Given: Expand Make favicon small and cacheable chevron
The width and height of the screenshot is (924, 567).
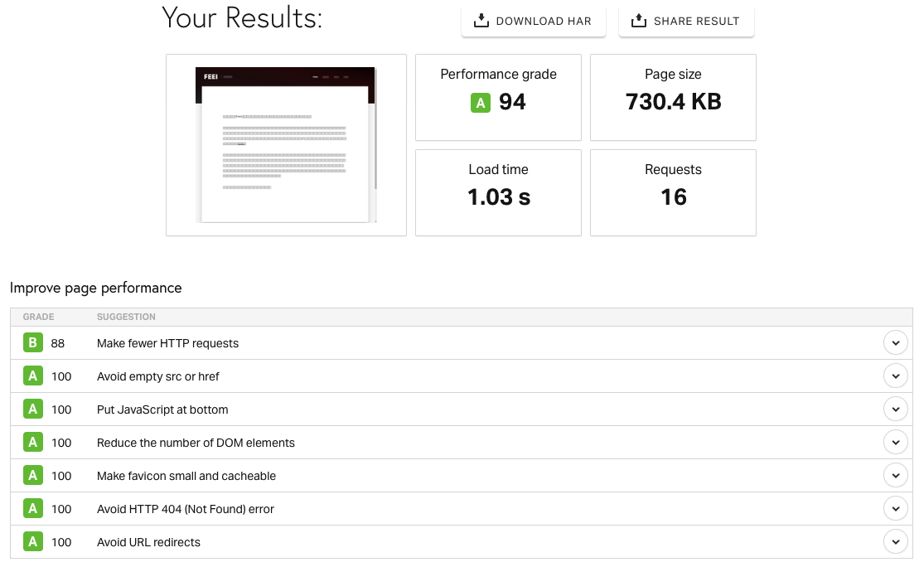Looking at the screenshot, I should (895, 476).
